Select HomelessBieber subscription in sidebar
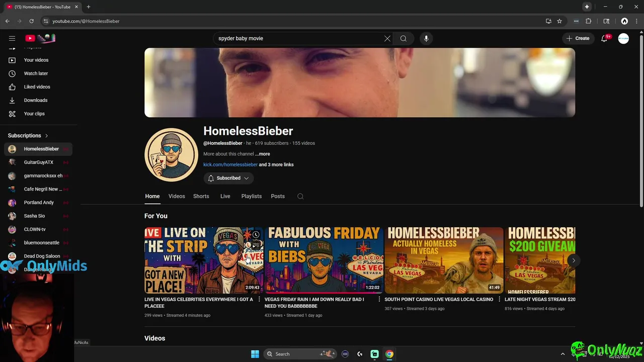The height and width of the screenshot is (362, 644). coord(38,149)
